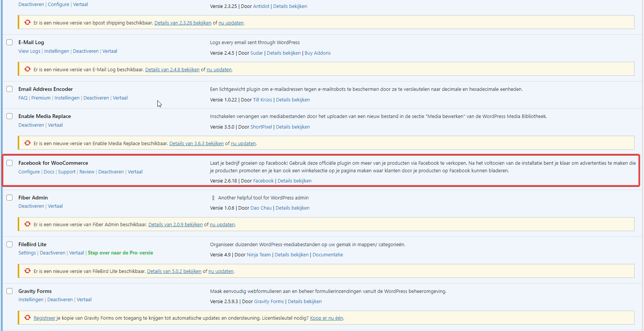Open Premium link for Email Address Encoder
644x331 pixels.
click(41, 98)
